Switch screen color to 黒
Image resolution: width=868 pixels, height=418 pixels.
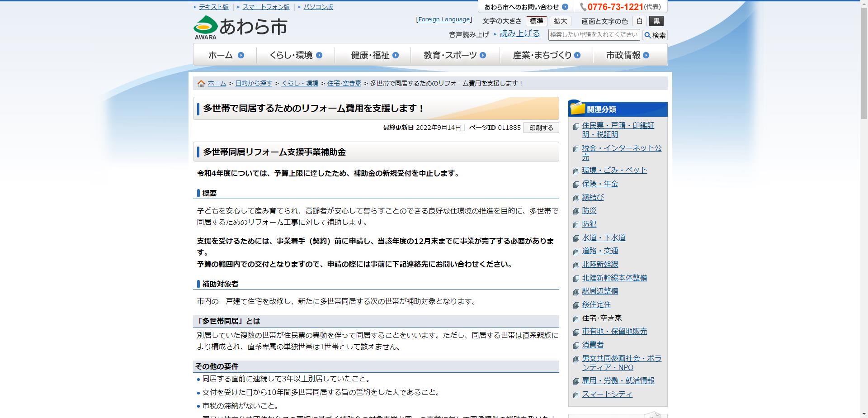pos(656,21)
